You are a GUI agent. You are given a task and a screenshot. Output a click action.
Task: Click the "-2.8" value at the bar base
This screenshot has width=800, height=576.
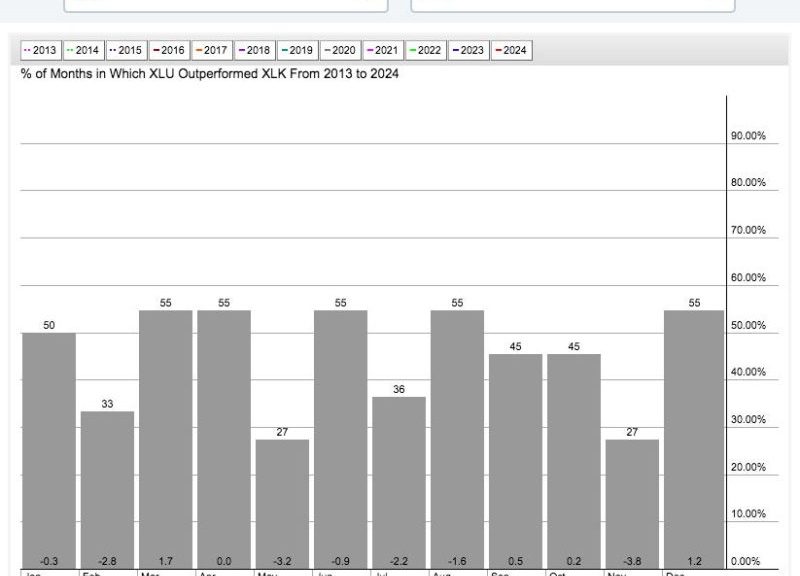pos(107,562)
